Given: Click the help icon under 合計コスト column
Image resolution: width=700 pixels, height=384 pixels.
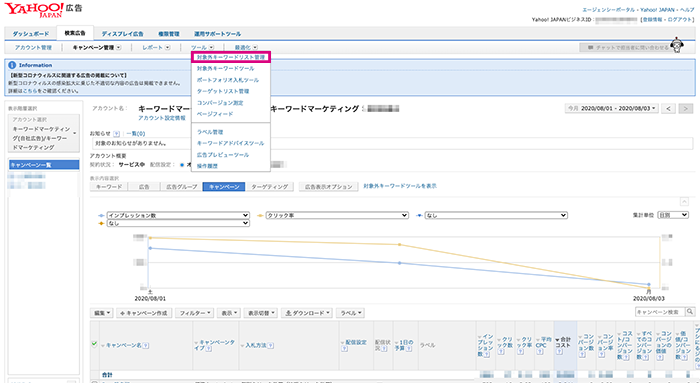Looking at the screenshot, I should (560, 352).
